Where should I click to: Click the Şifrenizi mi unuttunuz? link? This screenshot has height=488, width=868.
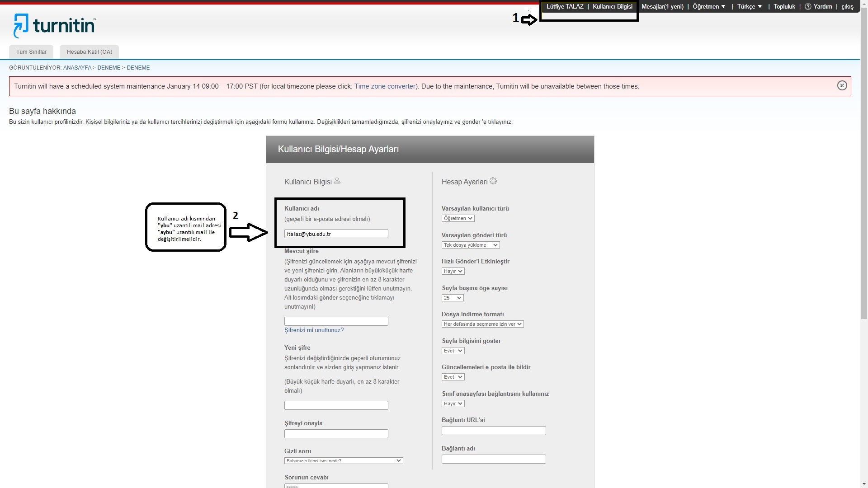pyautogui.click(x=314, y=330)
